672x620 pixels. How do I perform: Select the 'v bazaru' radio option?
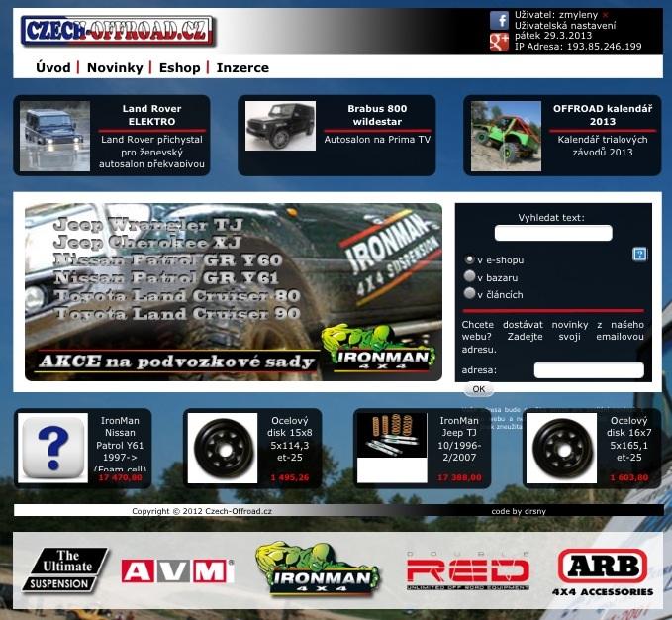pos(469,276)
